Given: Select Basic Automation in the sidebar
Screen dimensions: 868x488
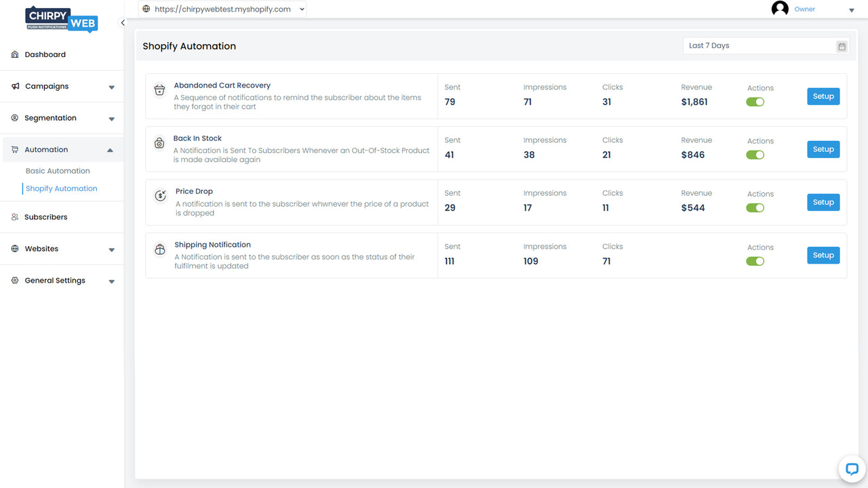Looking at the screenshot, I should 59,170.
